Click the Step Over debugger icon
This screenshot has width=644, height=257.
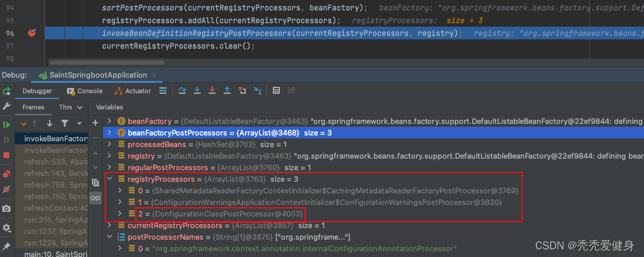pyautogui.click(x=182, y=91)
